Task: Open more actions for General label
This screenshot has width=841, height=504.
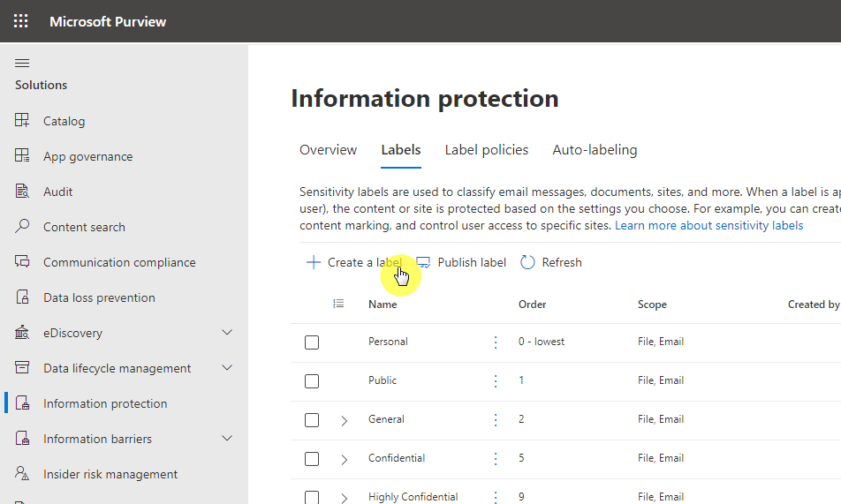Action: coord(496,420)
